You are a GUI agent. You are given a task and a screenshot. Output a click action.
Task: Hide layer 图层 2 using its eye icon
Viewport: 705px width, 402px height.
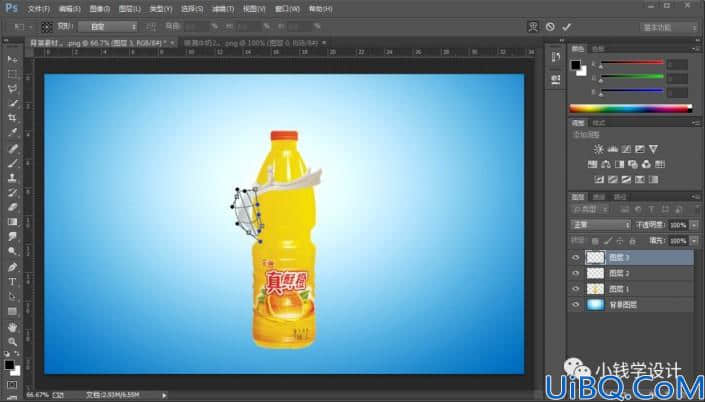click(576, 273)
